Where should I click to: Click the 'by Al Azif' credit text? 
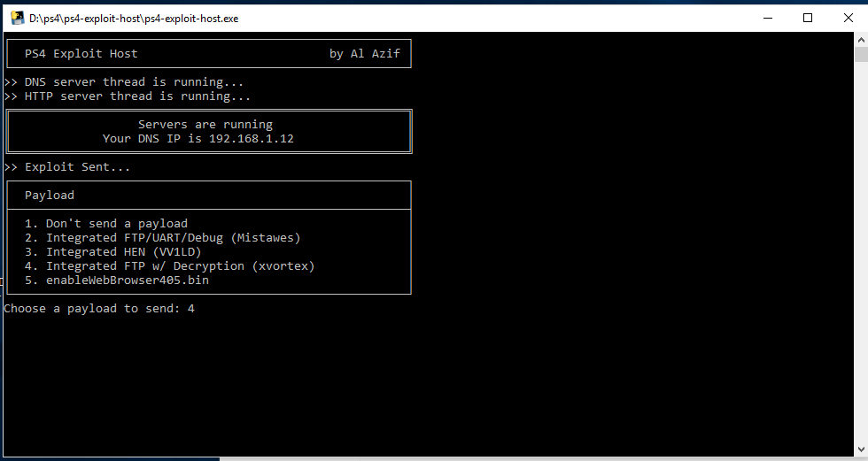coord(364,54)
